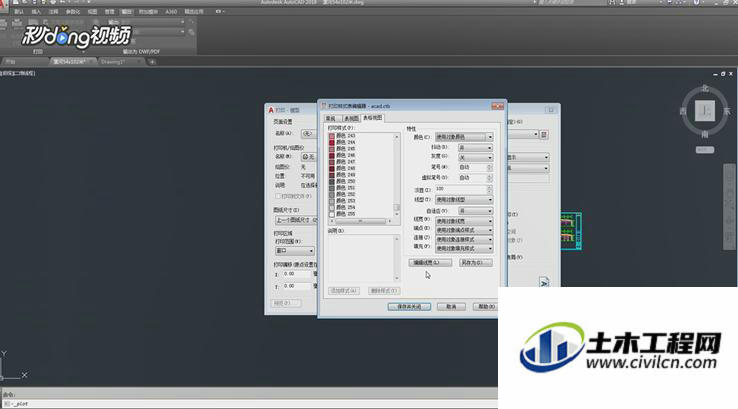Open the WCS dropdown below the ViewCube
The width and height of the screenshot is (738, 409).
tap(705, 150)
